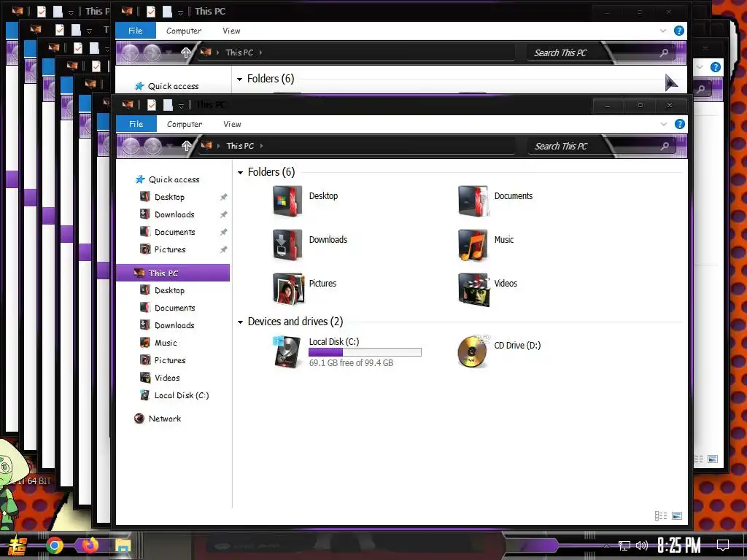Screen dimensions: 747x560
Task: Open root breadcrumb arrow before This PC in front window
Action: coord(218,146)
